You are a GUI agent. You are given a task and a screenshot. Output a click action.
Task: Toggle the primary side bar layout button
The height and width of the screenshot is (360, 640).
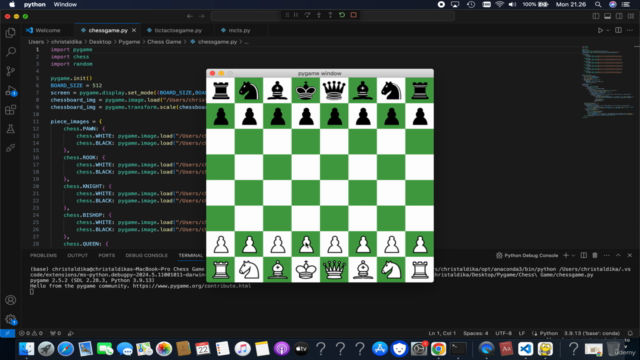point(596,16)
